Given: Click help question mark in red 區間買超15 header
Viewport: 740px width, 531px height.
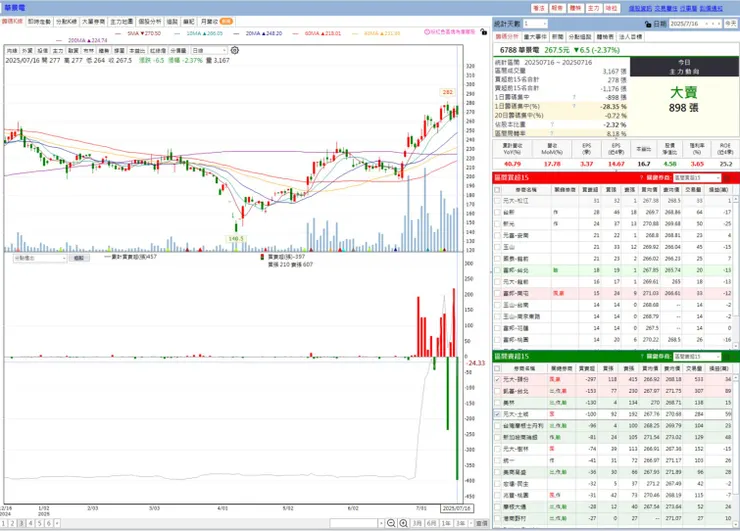Looking at the screenshot, I should click(x=641, y=177).
